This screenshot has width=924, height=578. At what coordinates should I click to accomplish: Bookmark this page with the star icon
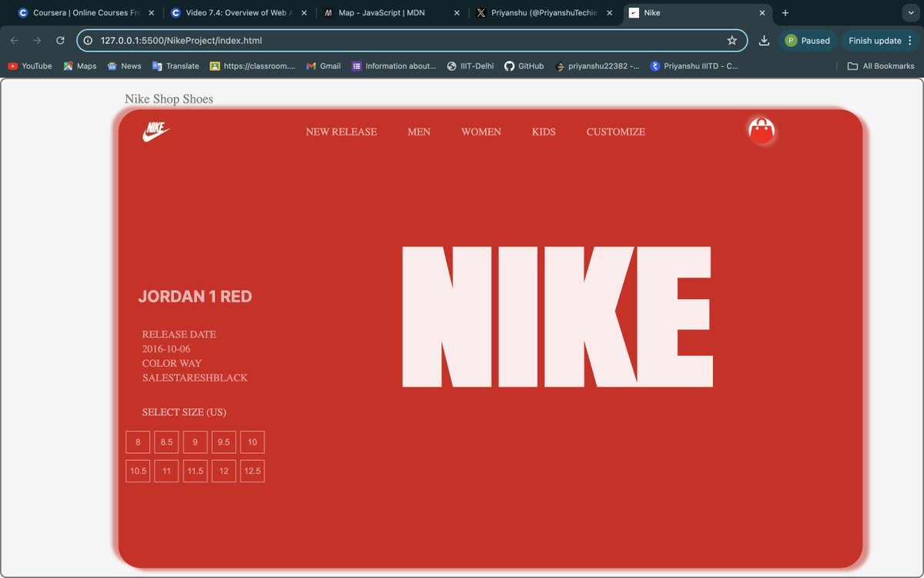(x=732, y=41)
